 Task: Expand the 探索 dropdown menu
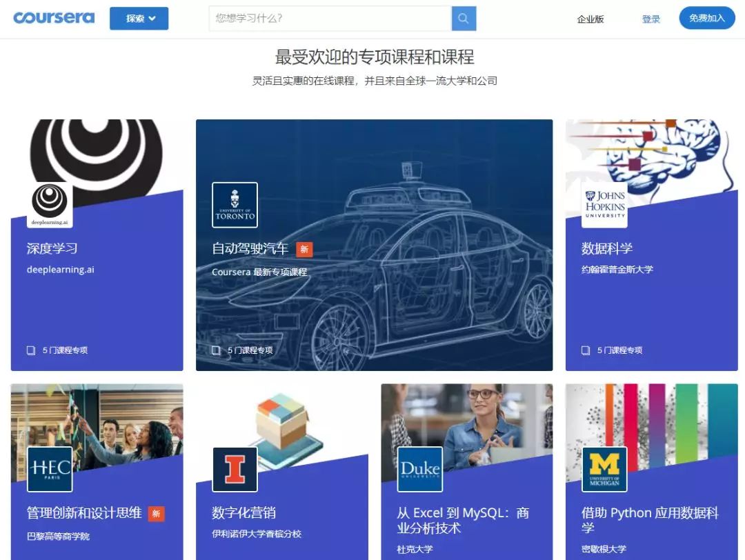[139, 19]
